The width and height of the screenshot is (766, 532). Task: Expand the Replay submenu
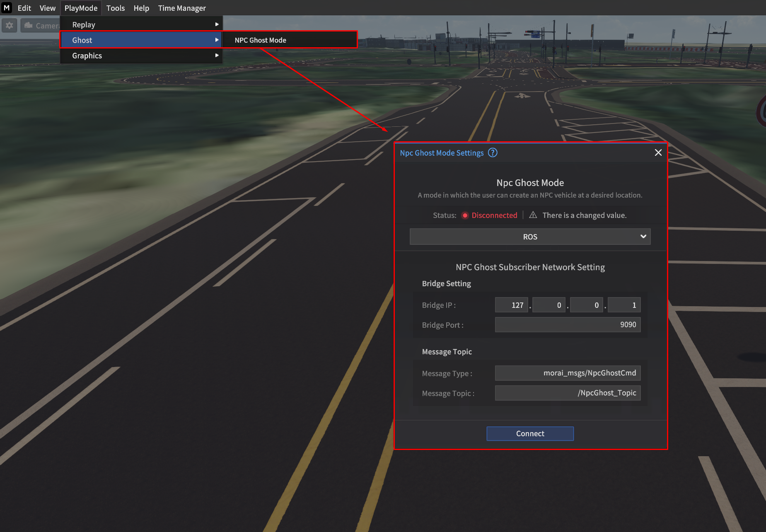point(141,24)
